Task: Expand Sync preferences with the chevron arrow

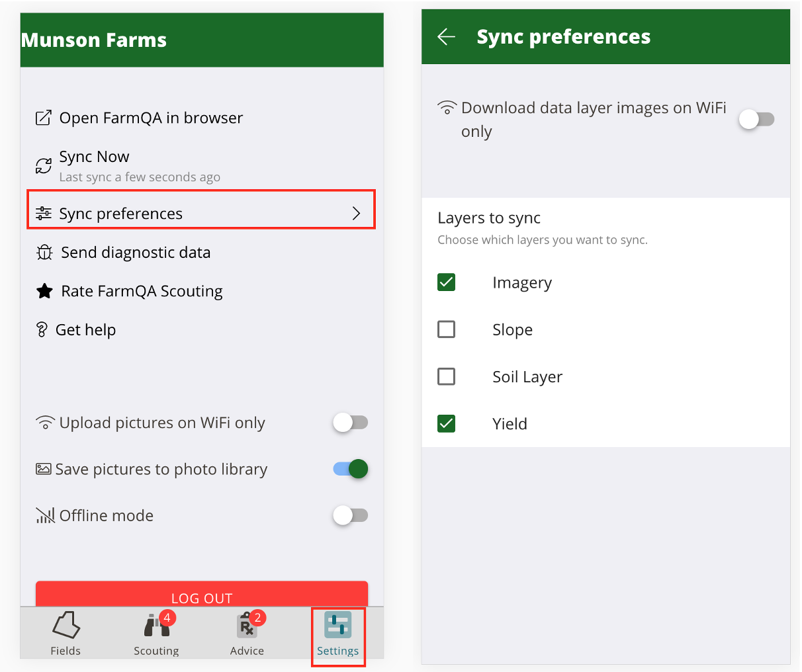Action: coord(356,213)
